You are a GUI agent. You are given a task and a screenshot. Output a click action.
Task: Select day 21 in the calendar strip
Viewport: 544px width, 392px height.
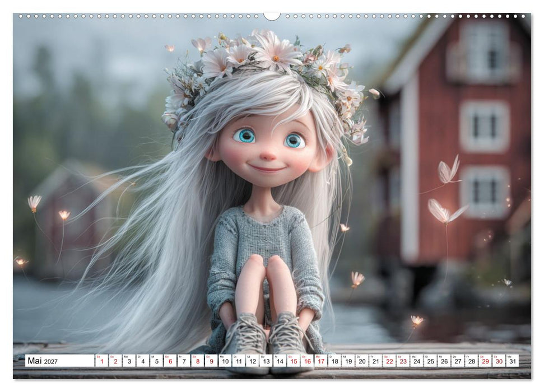coord(376,361)
